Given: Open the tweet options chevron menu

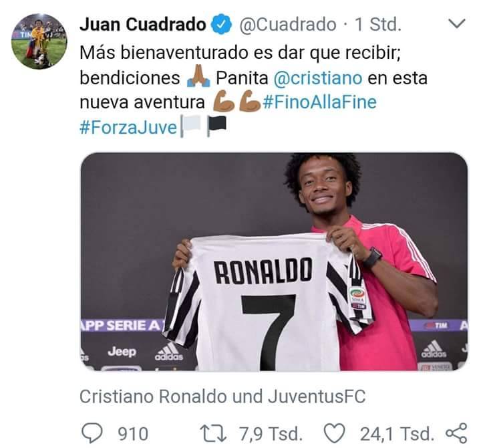Looking at the screenshot, I should 457,23.
